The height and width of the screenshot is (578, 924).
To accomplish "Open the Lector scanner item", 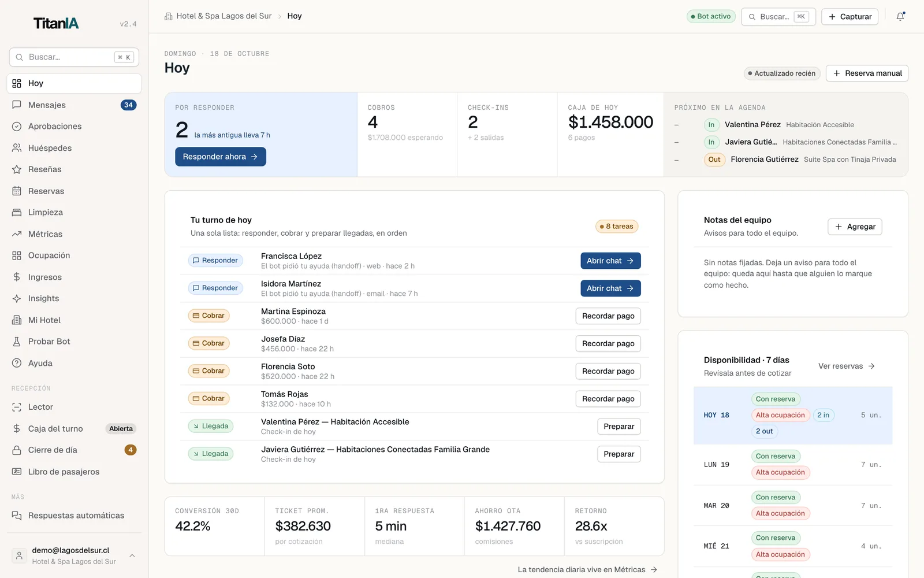I will click(74, 407).
